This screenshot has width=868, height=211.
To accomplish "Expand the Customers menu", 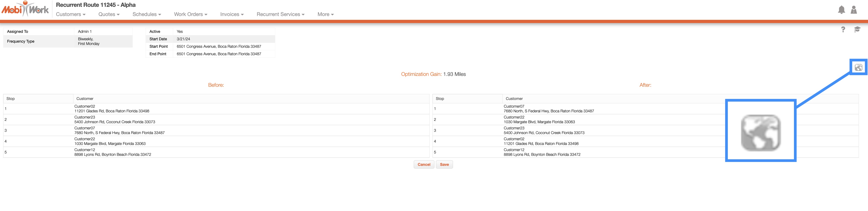I will [70, 14].
